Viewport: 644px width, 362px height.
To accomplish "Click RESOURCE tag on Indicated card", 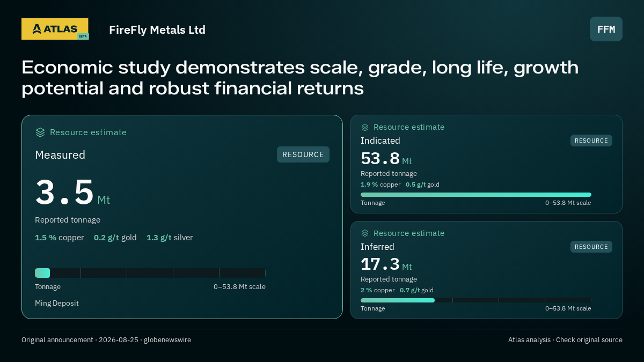I will point(591,141).
